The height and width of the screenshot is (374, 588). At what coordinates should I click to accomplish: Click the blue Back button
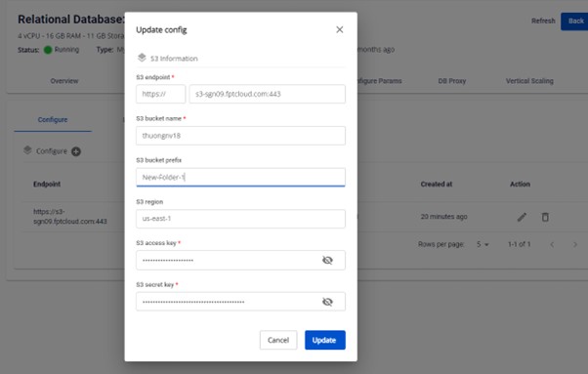tap(575, 21)
